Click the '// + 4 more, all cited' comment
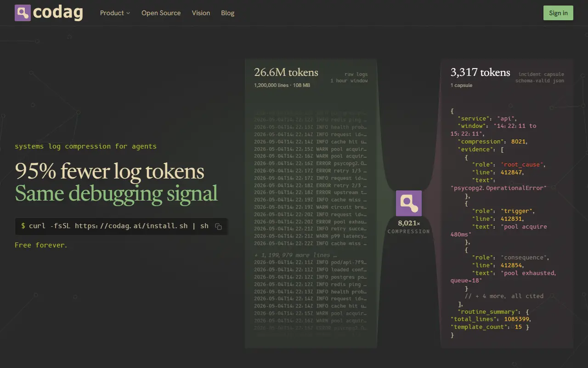The height and width of the screenshot is (368, 588). (x=504, y=296)
